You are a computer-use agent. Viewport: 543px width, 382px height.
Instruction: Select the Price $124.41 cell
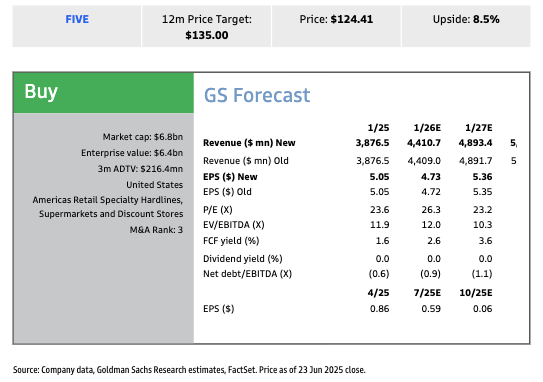click(x=336, y=26)
